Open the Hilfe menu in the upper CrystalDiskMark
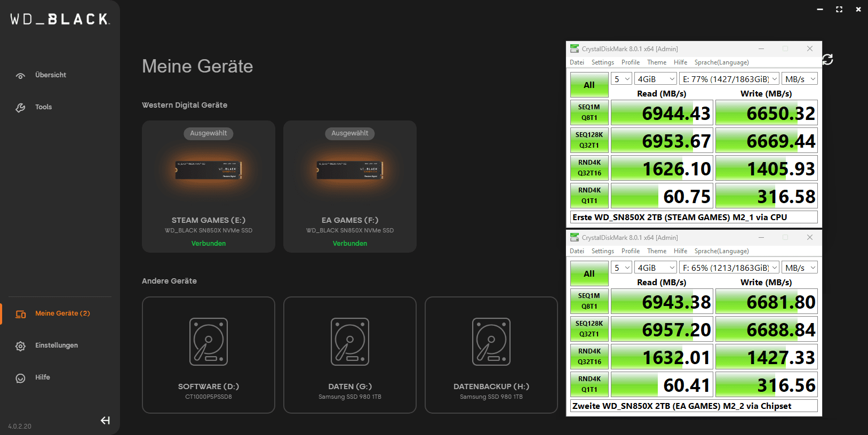This screenshot has height=435, width=868. click(x=680, y=62)
